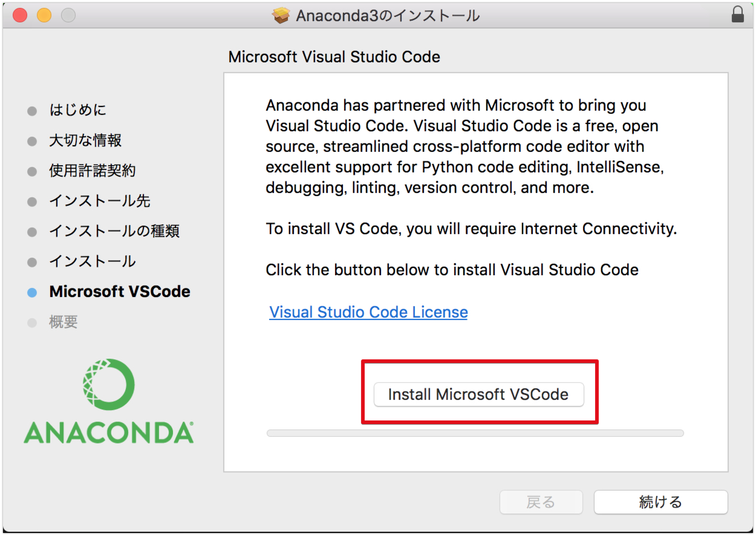Viewport: 756px width, 536px height.
Task: Click the bullet next to はじめに
Action: pyautogui.click(x=32, y=111)
